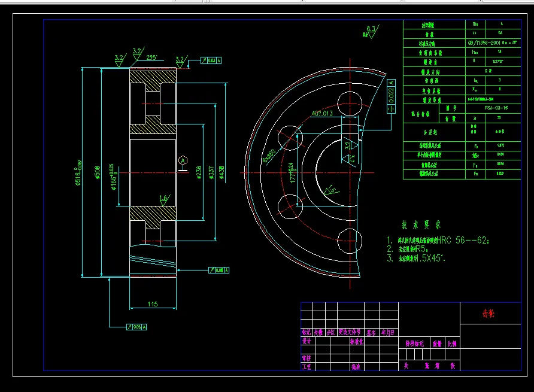This screenshot has height=392, width=534.
Task: Select the 标记 title block cell
Action: pyautogui.click(x=307, y=332)
